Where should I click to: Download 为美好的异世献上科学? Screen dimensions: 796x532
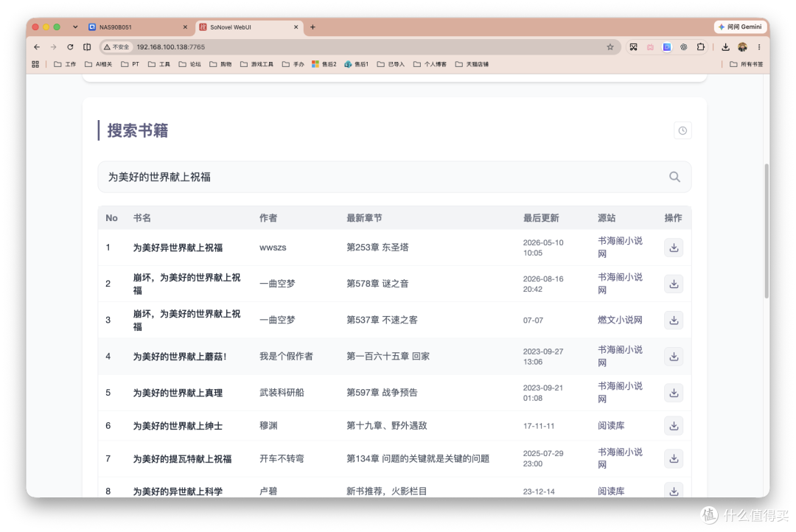pyautogui.click(x=673, y=491)
